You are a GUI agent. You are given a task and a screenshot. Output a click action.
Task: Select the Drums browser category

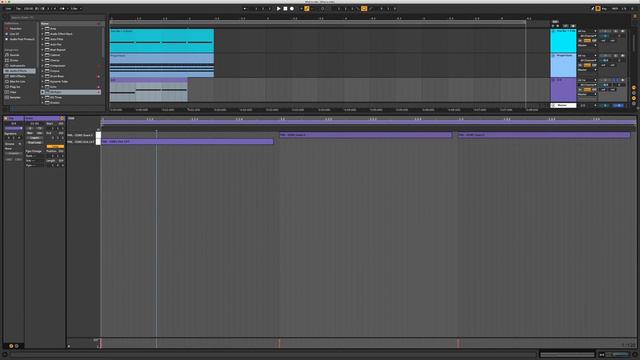pyautogui.click(x=14, y=60)
